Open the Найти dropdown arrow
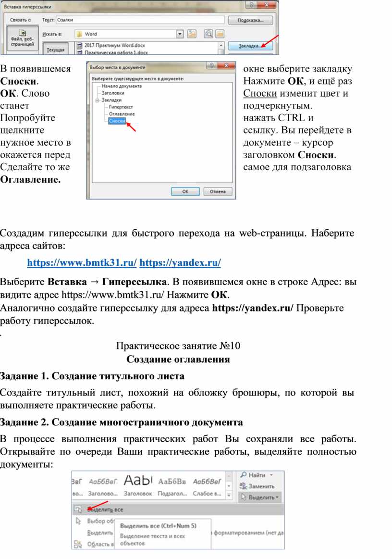Viewport: 392px width, 559px height. [271, 475]
